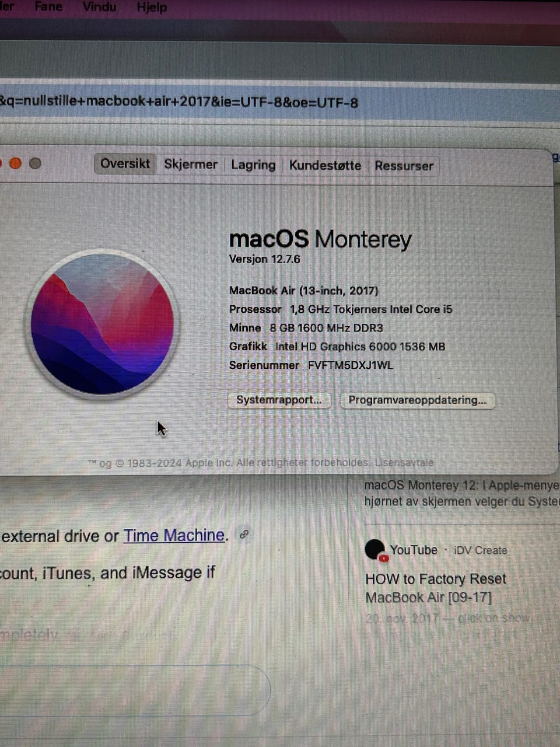Screen dimensions: 560x747
Task: Open the Time Machine link
Action: (x=174, y=535)
